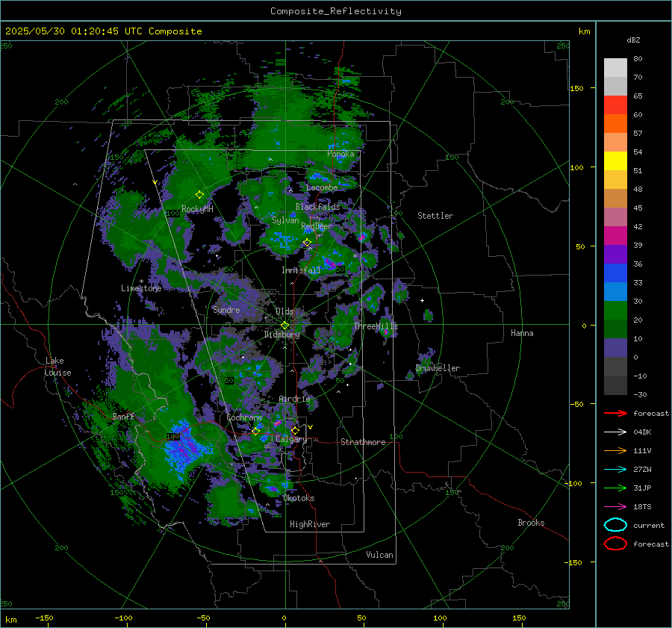Click the 33 dBZ blue color swatch

615,273
